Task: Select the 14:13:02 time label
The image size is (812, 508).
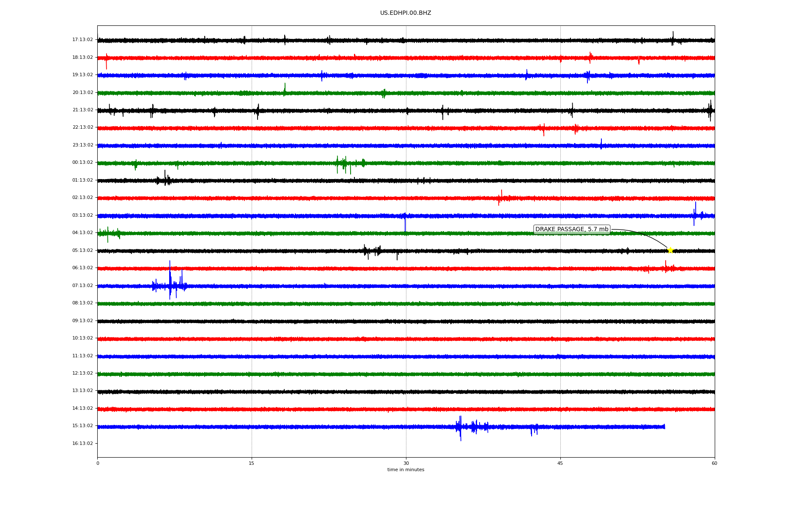Action: pyautogui.click(x=82, y=409)
